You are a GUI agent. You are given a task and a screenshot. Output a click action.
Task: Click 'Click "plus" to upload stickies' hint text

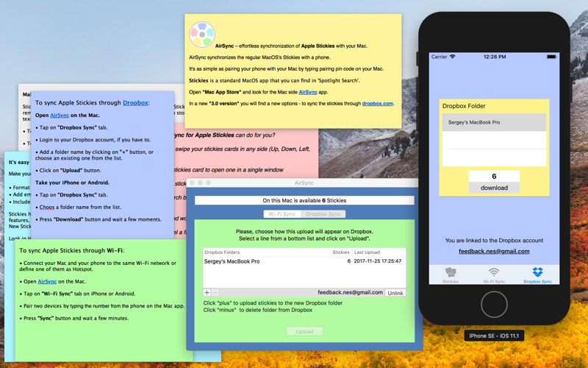coord(273,303)
